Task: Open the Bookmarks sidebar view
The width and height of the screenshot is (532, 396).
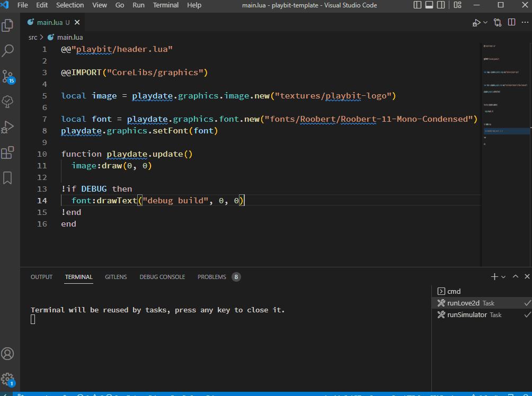Action: coord(8,178)
